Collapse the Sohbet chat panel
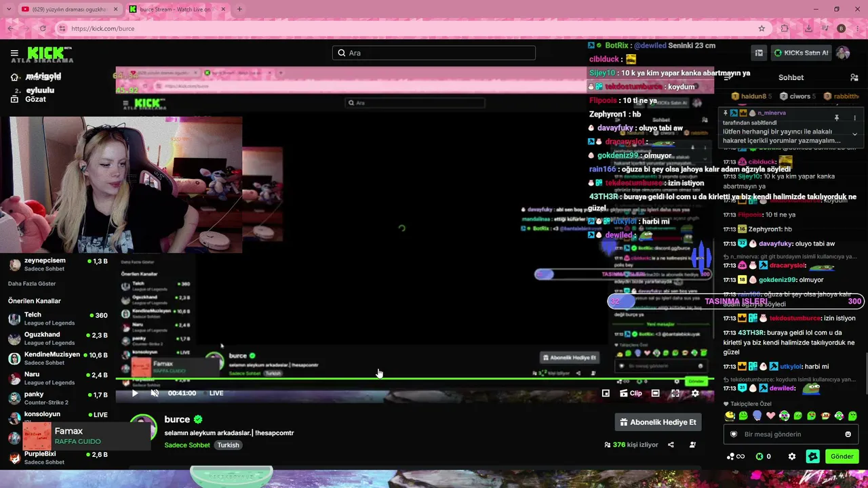868x488 pixels. tap(729, 77)
